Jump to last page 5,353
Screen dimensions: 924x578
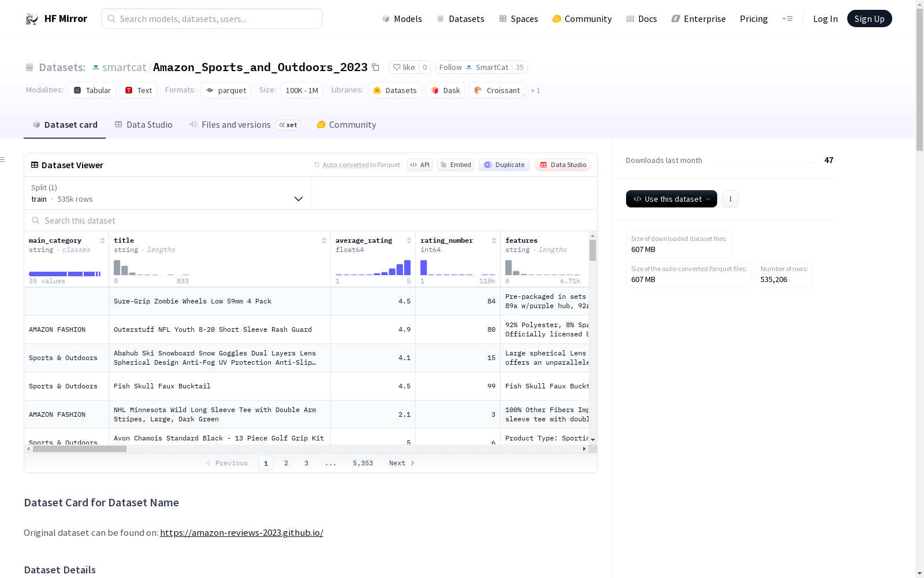[363, 463]
